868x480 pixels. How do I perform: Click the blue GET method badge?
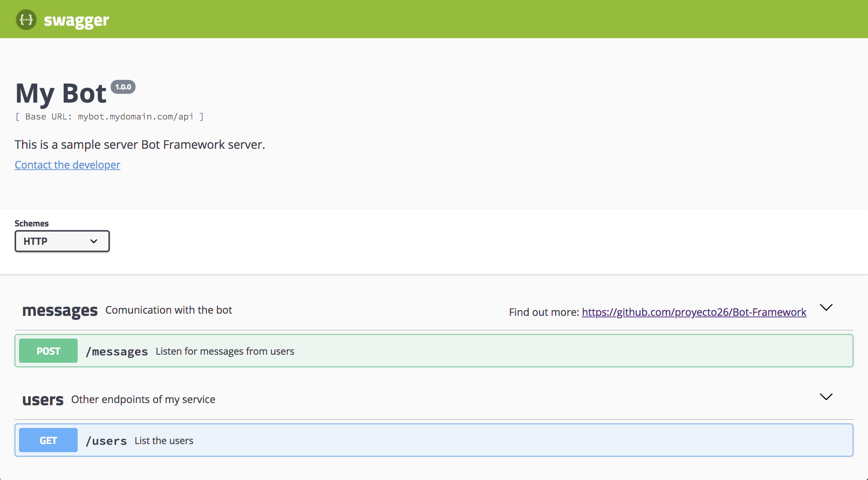coord(48,440)
